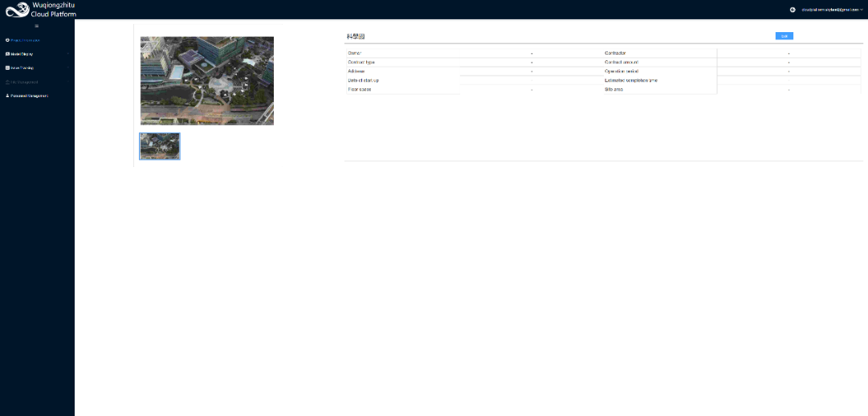Screen dimensions: 868x416
Task: Click the Date of start-up label
Action: point(363,80)
